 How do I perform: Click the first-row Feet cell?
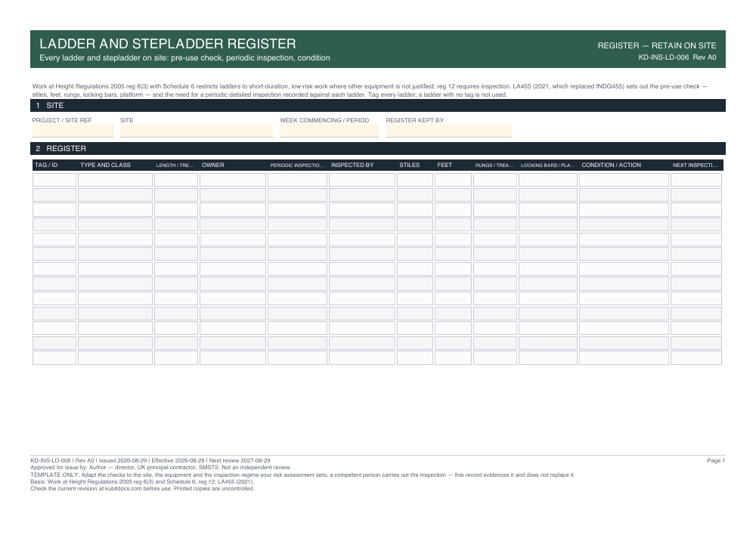coord(453,180)
